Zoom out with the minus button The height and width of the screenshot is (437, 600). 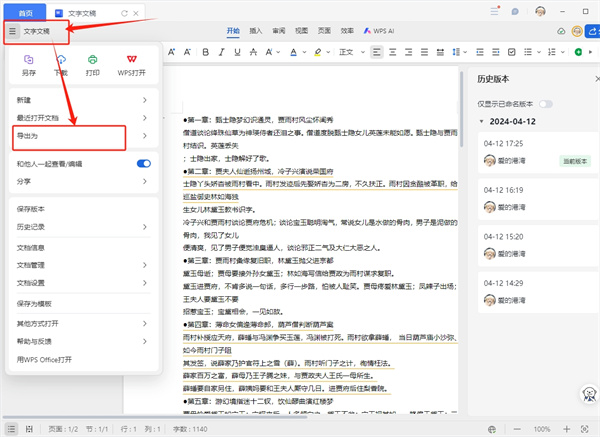click(517, 429)
